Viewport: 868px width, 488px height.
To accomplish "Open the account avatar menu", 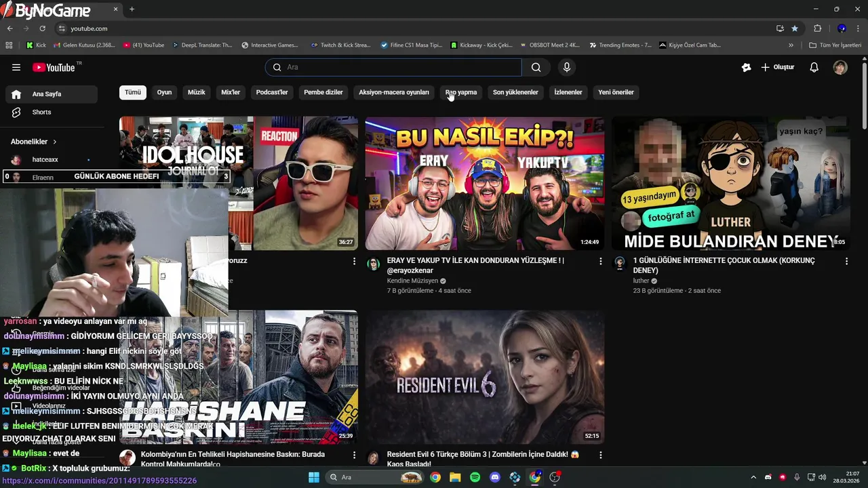I will tap(840, 67).
